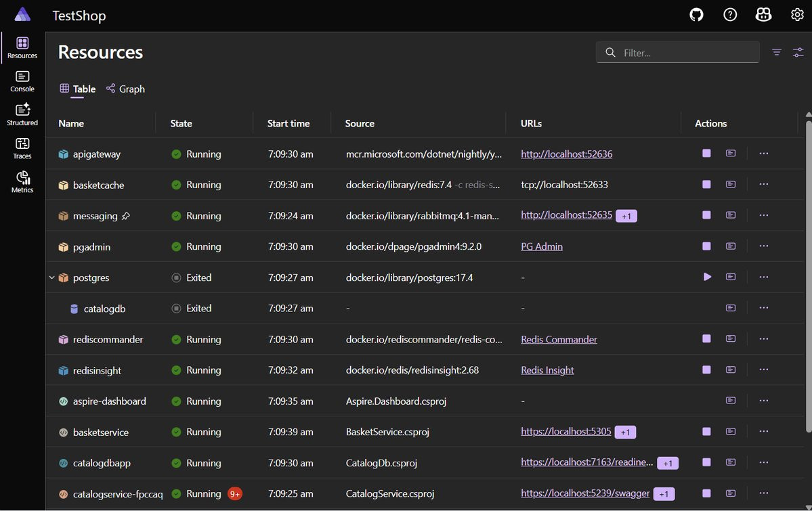The width and height of the screenshot is (812, 511).
Task: Open the settings gear icon
Action: 797,15
